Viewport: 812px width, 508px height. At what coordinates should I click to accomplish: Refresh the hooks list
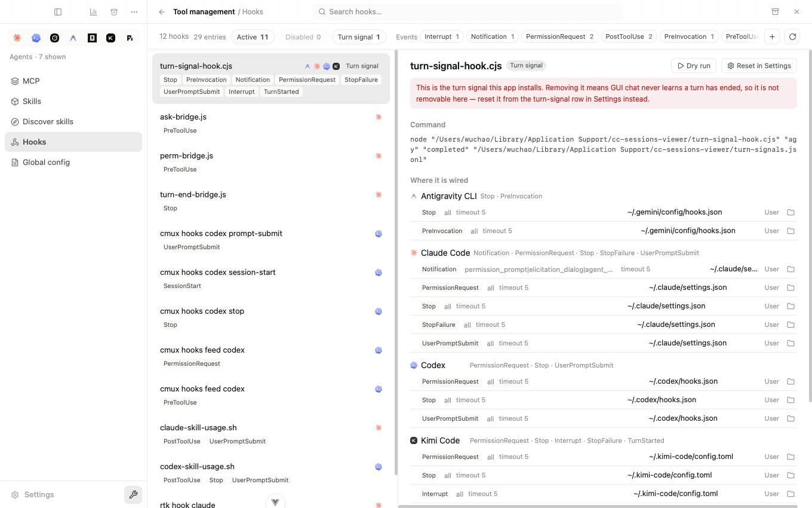tap(792, 36)
